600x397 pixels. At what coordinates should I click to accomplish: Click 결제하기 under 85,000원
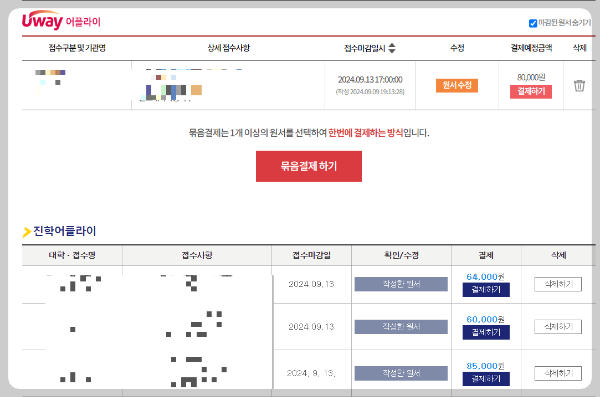point(486,379)
